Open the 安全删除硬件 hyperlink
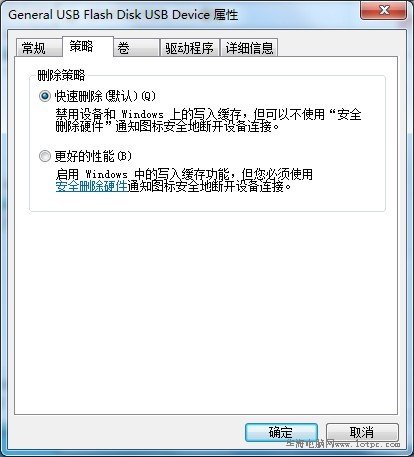This screenshot has width=414, height=457. [x=91, y=186]
